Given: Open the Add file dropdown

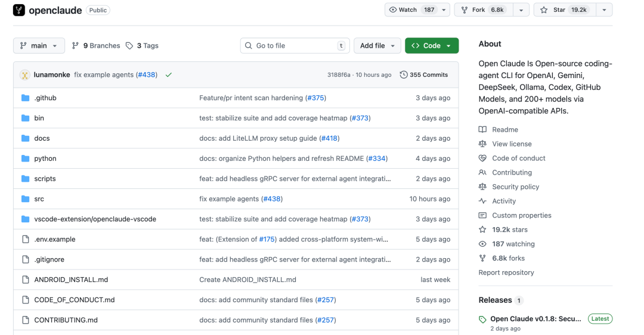Looking at the screenshot, I should 377,46.
